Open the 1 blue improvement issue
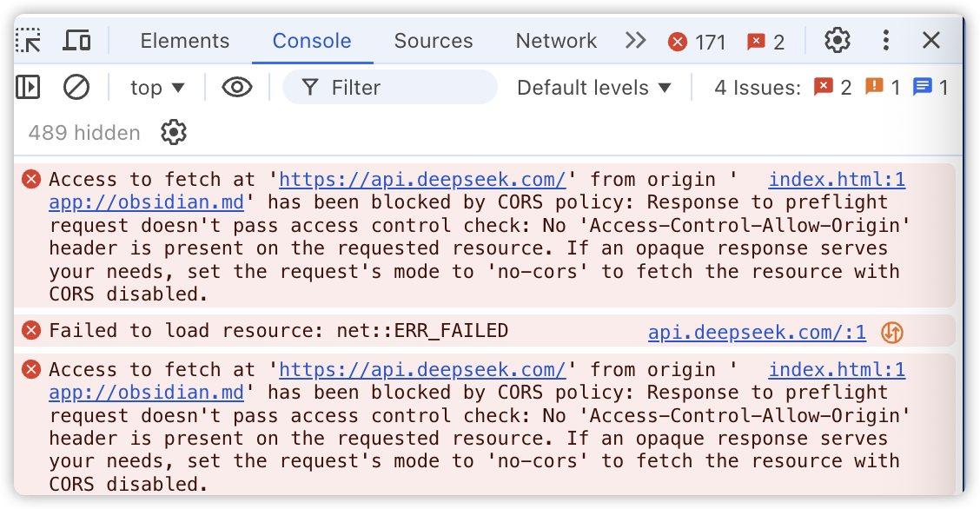The width and height of the screenshot is (980, 509). click(x=930, y=88)
